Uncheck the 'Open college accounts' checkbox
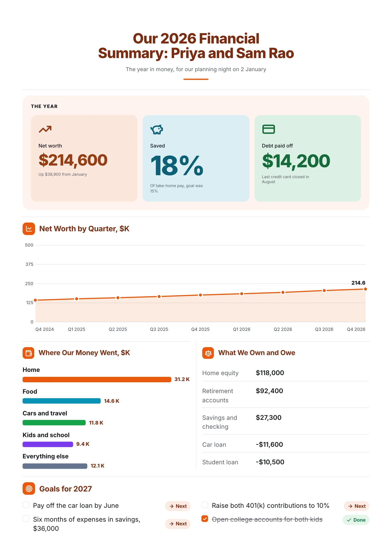This screenshot has height=555, width=392. coord(205,519)
